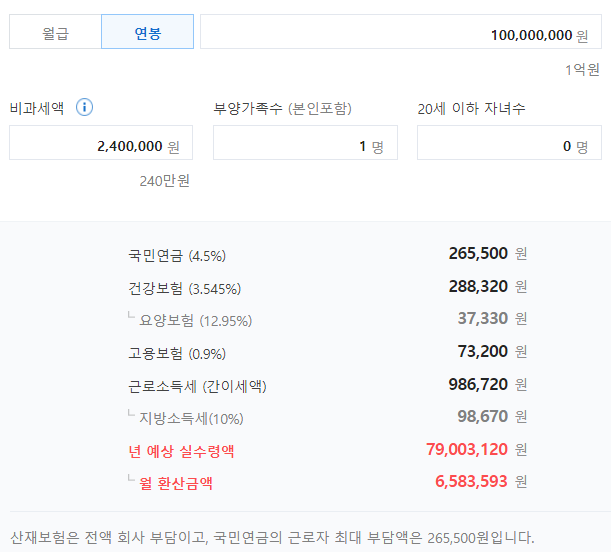Click the 요양보험 (12.95%) sub-item
Screen dimensions: 611x552
[x=195, y=320]
